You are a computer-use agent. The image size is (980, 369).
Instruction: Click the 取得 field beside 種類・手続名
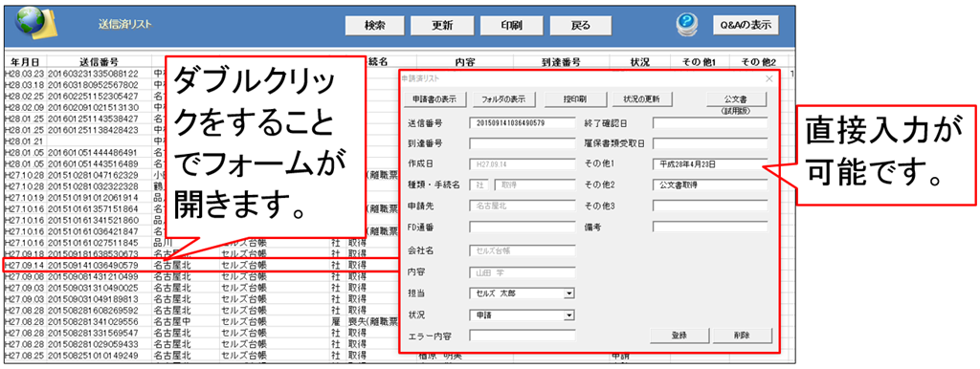coord(534,184)
